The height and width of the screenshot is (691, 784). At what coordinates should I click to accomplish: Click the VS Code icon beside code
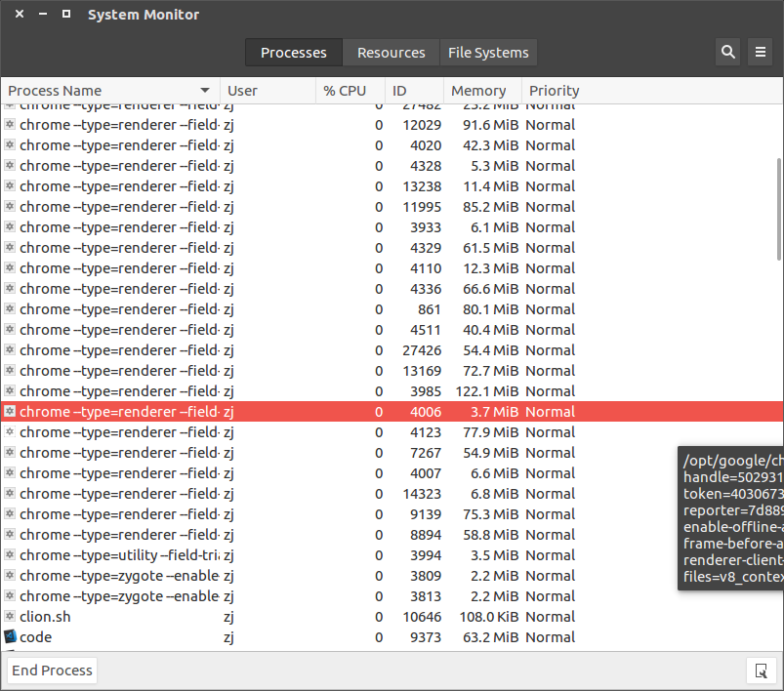[10, 636]
